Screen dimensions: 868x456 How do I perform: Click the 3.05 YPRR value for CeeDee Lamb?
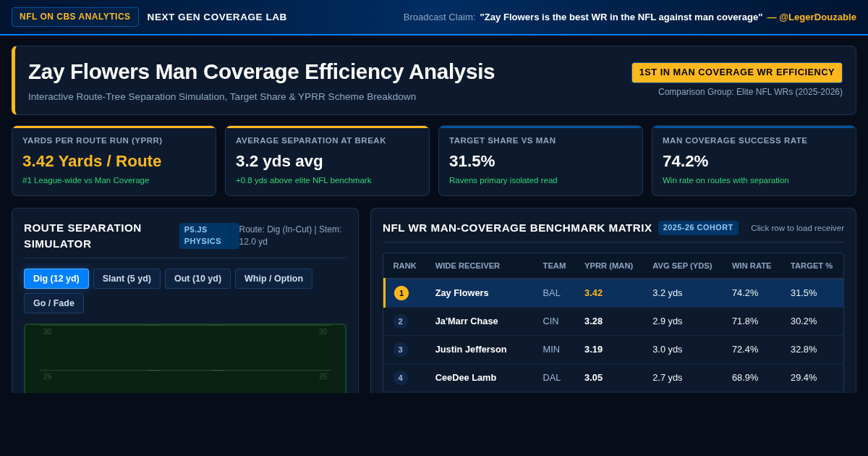[x=593, y=378]
